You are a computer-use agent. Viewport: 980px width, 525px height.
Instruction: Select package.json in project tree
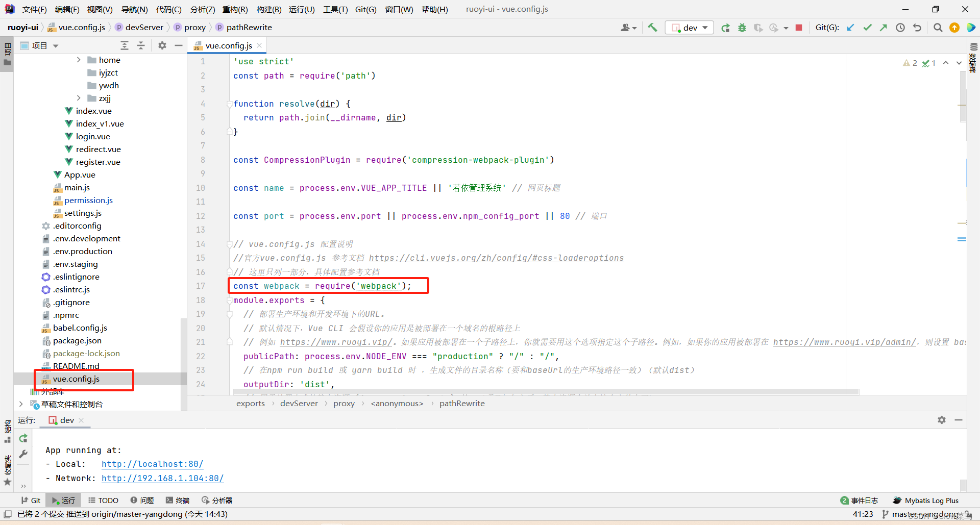[x=77, y=341]
